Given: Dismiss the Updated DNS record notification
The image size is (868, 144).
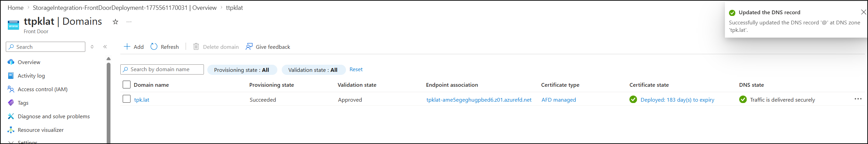Looking at the screenshot, I should tap(864, 12).
